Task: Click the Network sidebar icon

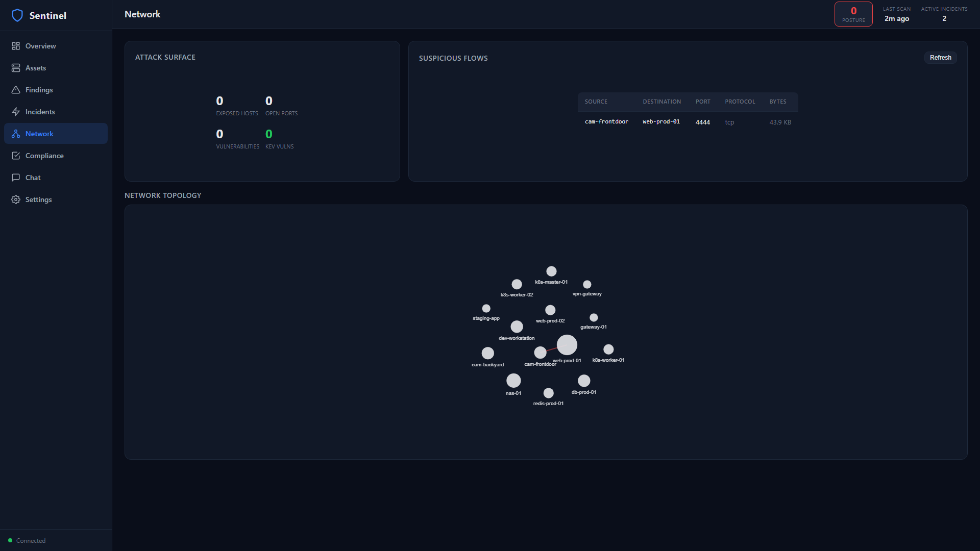Action: (16, 134)
